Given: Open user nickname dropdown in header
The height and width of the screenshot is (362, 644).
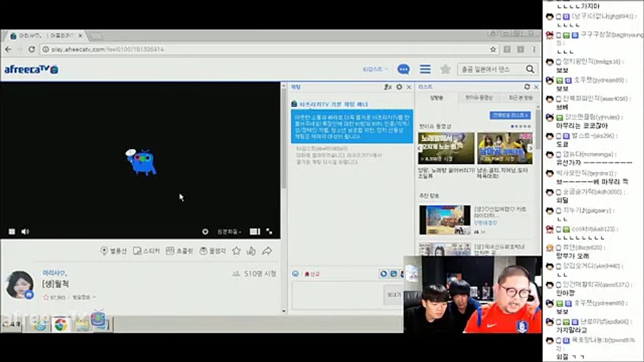Looking at the screenshot, I should [375, 69].
